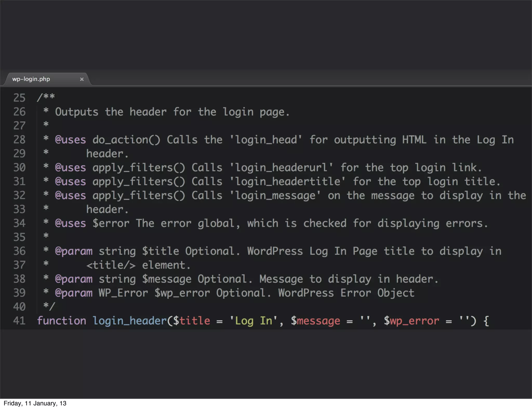Click the $message parameter on line 41
Screen dimensions: 532x409
click(x=315, y=321)
